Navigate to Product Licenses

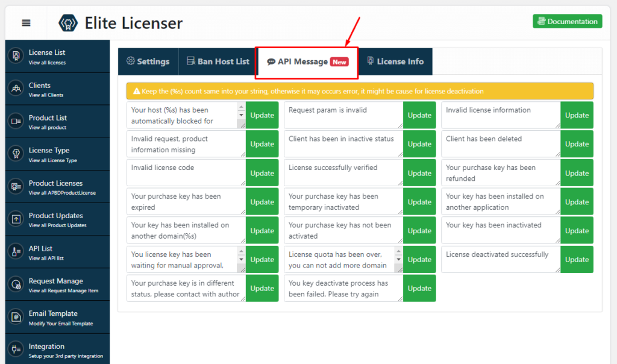57,187
